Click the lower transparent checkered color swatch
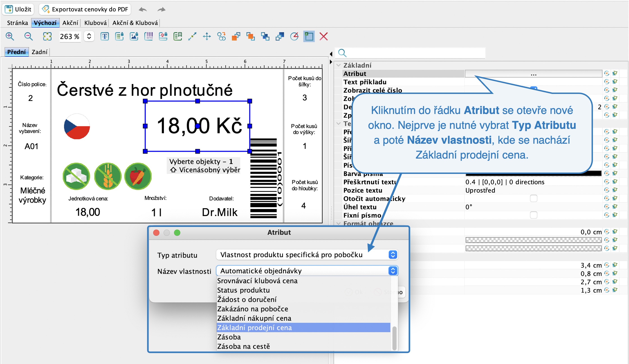This screenshot has height=364, width=629. [x=533, y=248]
